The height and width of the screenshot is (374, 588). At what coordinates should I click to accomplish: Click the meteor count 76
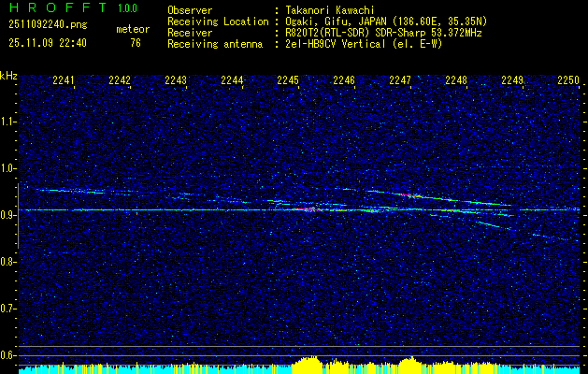(136, 43)
